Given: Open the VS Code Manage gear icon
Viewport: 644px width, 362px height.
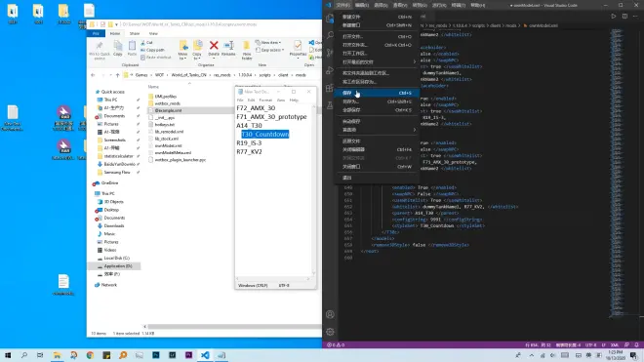Looking at the screenshot, I should coord(330,332).
